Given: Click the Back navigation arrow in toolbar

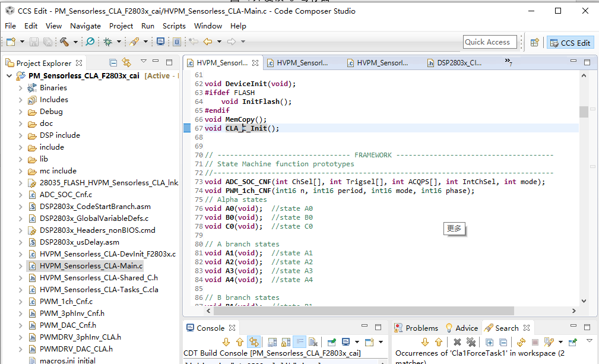Looking at the screenshot, I should (208, 42).
